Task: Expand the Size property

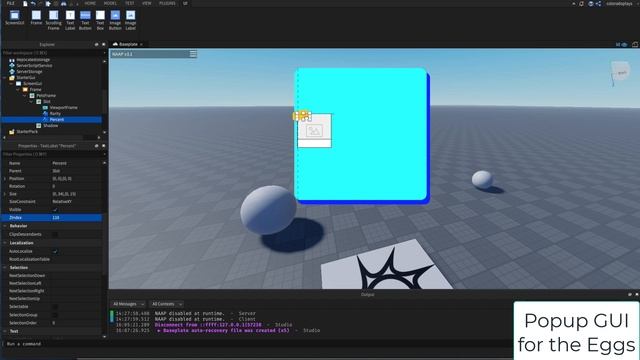Action: (x=5, y=194)
